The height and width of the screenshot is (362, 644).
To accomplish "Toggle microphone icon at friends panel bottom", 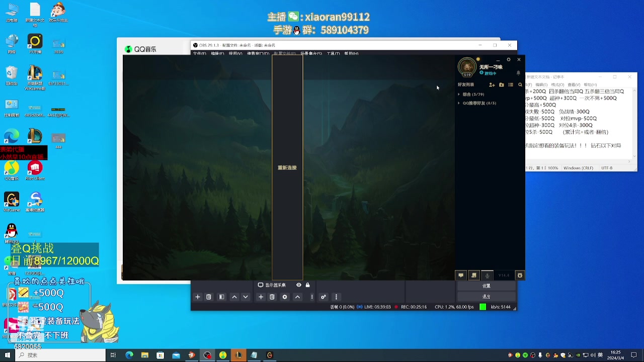I will [487, 276].
